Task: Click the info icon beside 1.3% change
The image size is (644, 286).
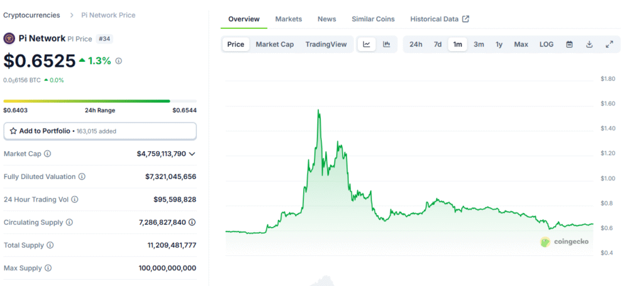Action: tap(119, 61)
